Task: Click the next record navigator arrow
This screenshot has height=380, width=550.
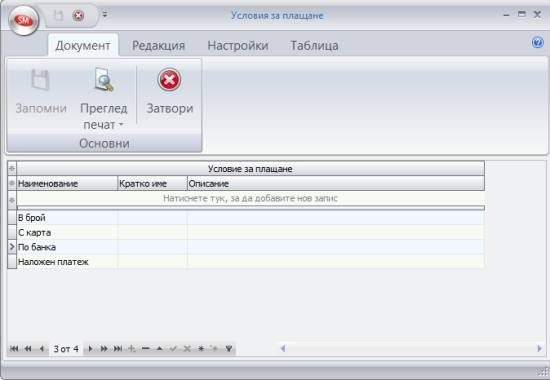Action: [90, 348]
